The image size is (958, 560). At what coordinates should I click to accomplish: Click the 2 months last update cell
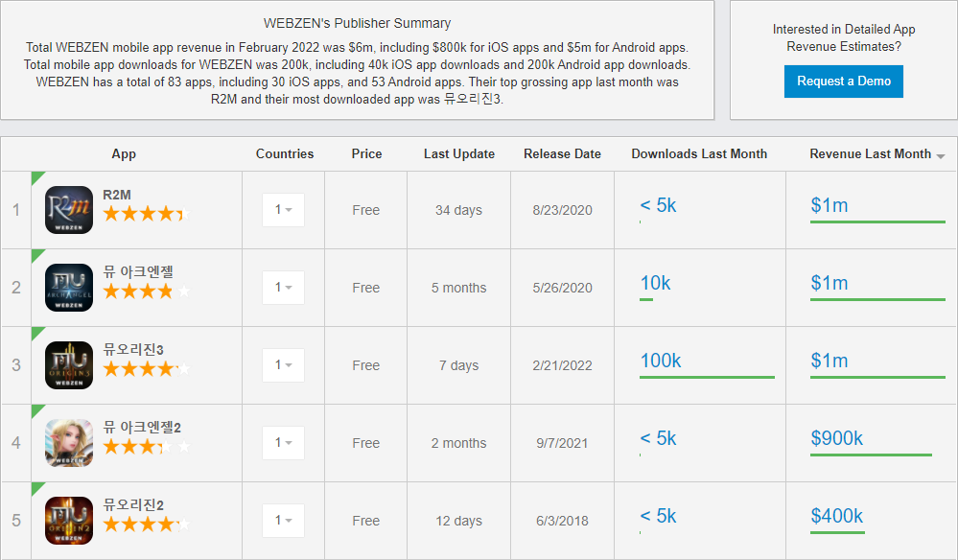tap(458, 443)
